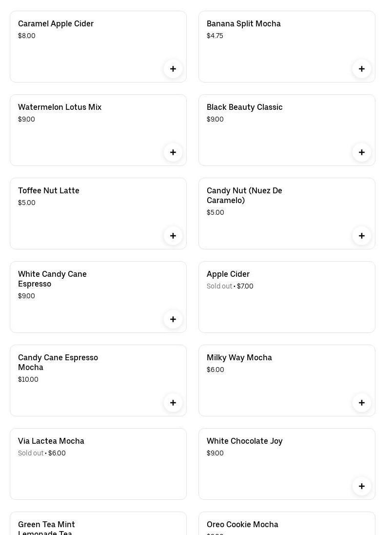The width and height of the screenshot is (392, 535).
Task: Open Green Tea Mint Lemonade Tea card
Action: pos(46,525)
